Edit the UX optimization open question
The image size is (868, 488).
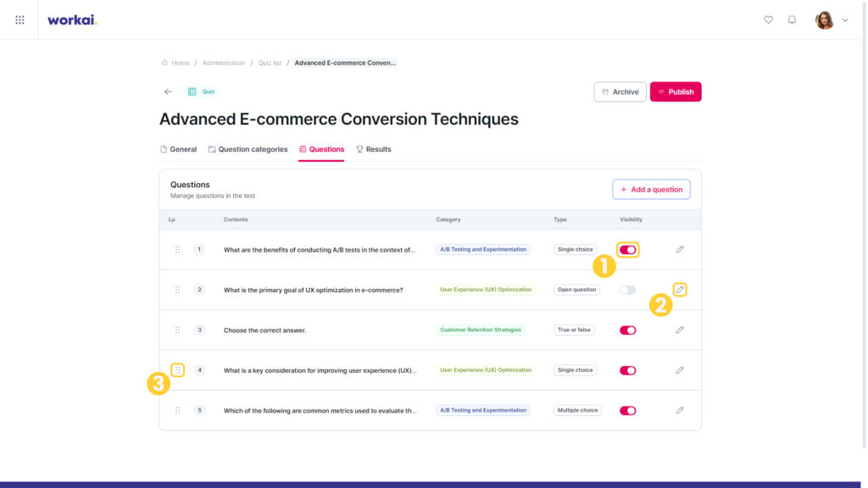(x=680, y=290)
